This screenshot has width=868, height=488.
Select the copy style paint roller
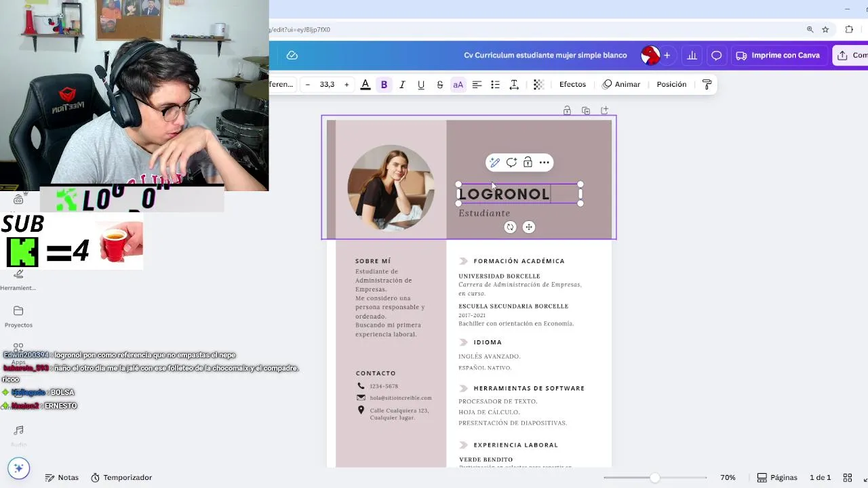point(707,85)
